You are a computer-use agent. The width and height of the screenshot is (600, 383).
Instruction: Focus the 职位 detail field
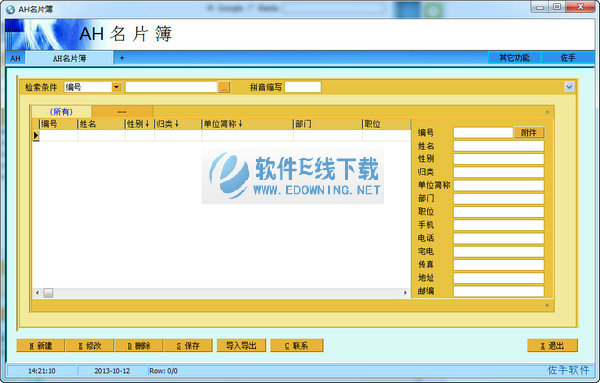coord(499,212)
